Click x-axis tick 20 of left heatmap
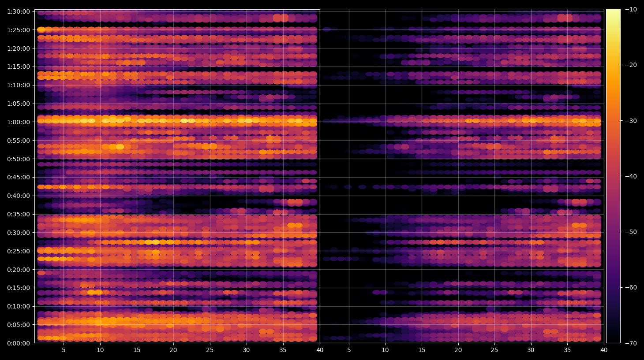This screenshot has height=360, width=644. tap(173, 350)
